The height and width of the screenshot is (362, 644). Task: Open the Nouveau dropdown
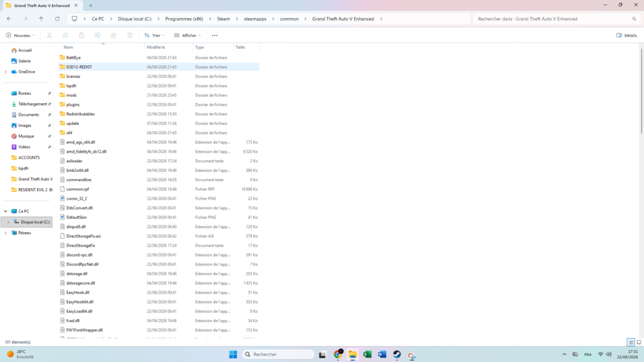pyautogui.click(x=20, y=35)
